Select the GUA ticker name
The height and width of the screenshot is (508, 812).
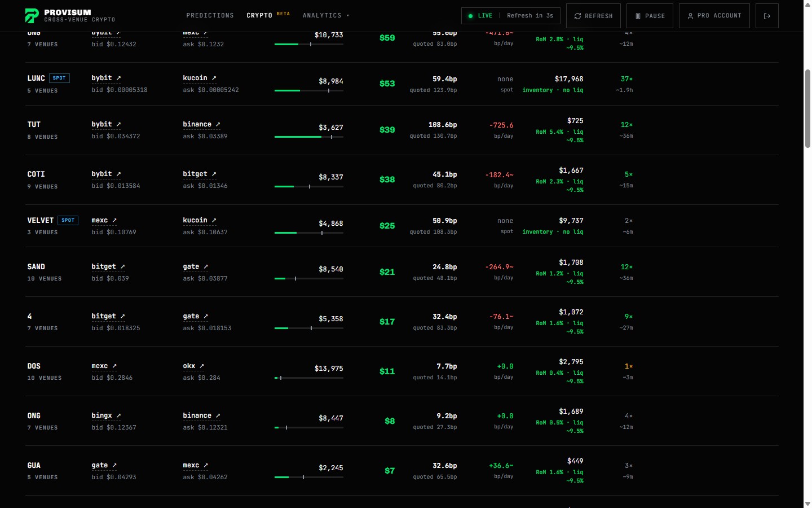34,465
